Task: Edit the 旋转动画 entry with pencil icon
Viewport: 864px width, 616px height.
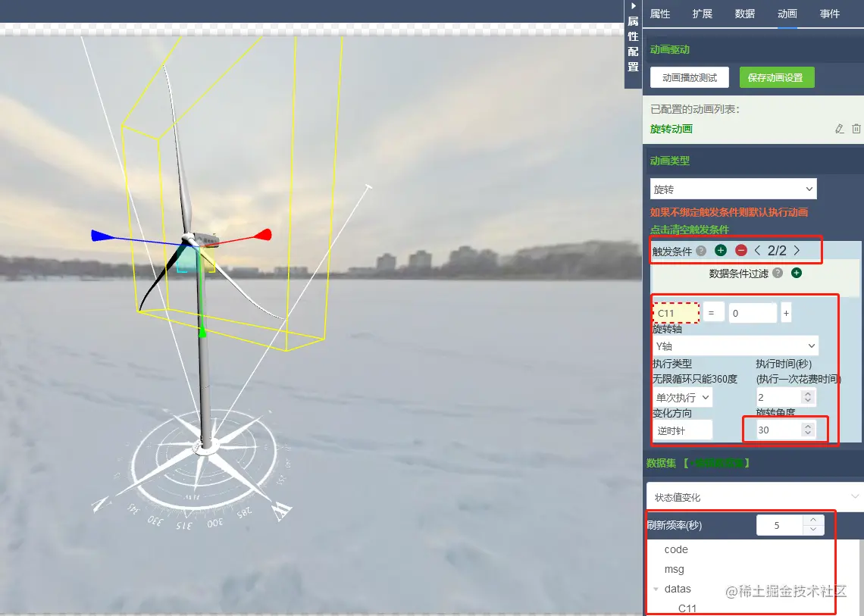Action: 839,129
